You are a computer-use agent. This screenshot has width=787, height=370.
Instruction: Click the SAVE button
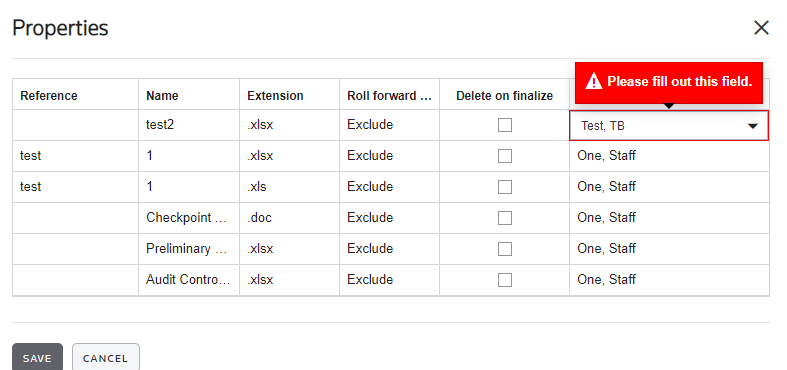coord(37,358)
